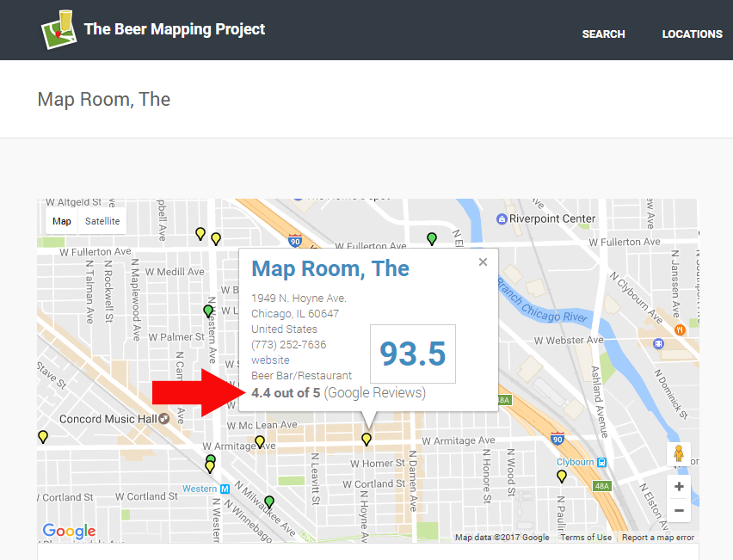
Task: Click the 4.4 out of 5 rating text
Action: 286,392
